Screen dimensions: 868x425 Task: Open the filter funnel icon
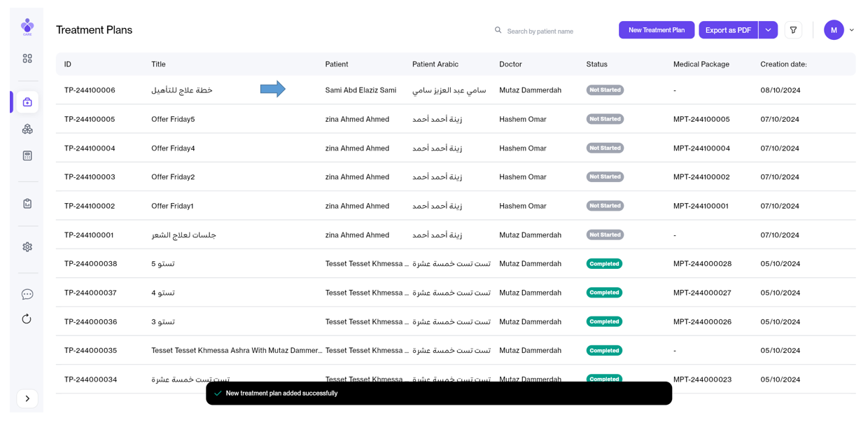(x=793, y=30)
